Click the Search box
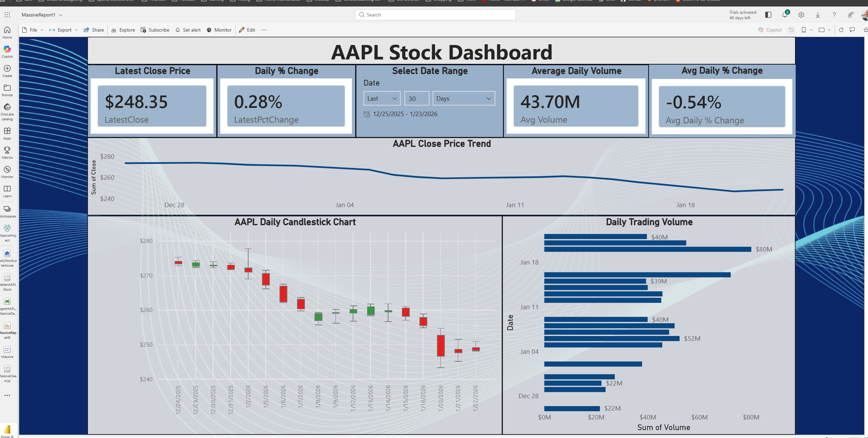This screenshot has width=868, height=438. [435, 15]
